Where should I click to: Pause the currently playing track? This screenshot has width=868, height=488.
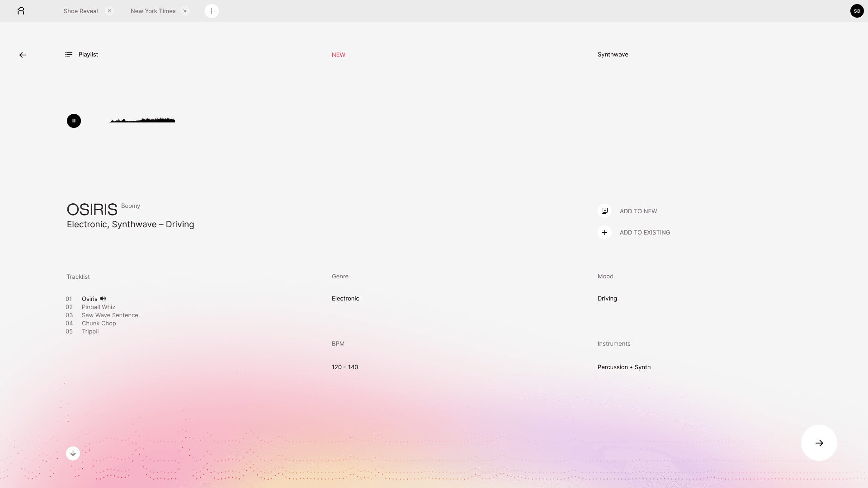click(x=74, y=121)
